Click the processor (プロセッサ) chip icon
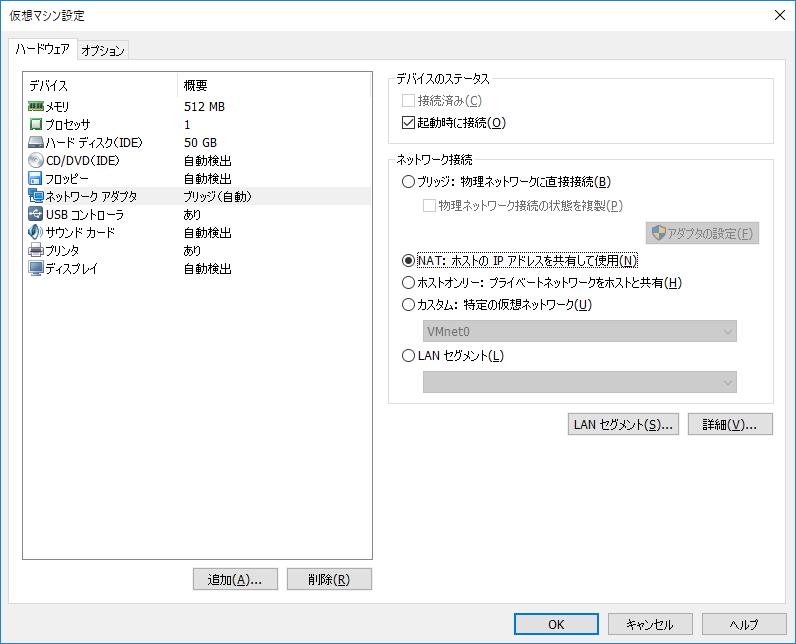The height and width of the screenshot is (644, 796). (36, 124)
